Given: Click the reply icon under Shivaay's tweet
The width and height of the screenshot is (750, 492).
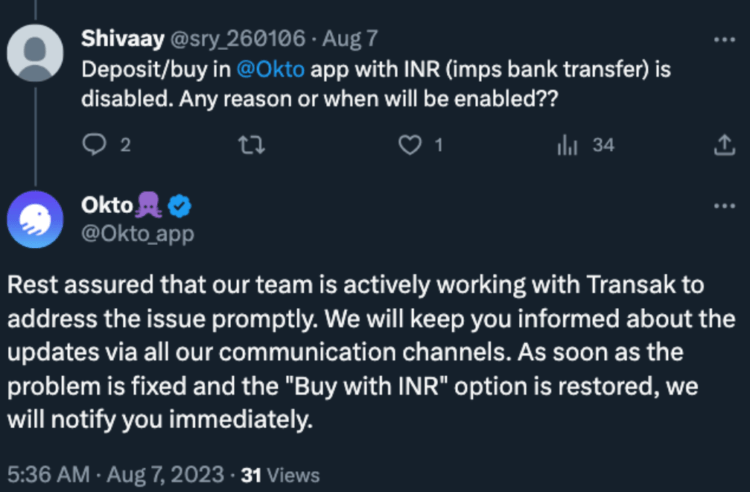Looking at the screenshot, I should 92,145.
